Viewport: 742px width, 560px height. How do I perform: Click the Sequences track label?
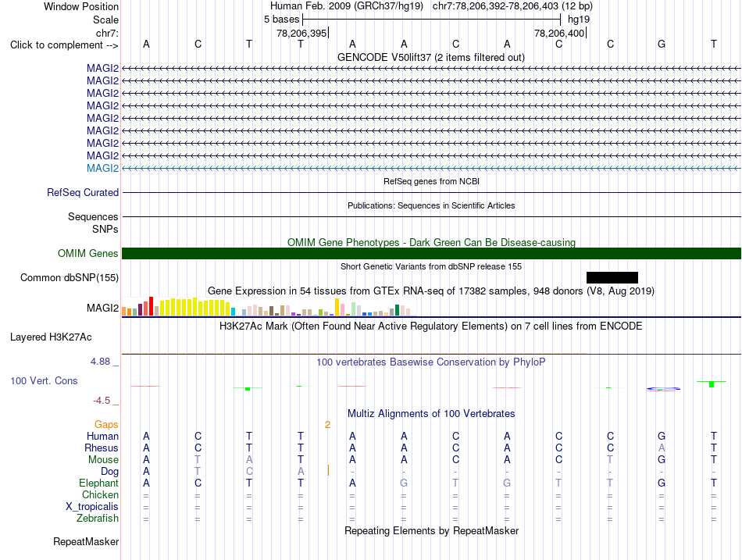(x=93, y=217)
